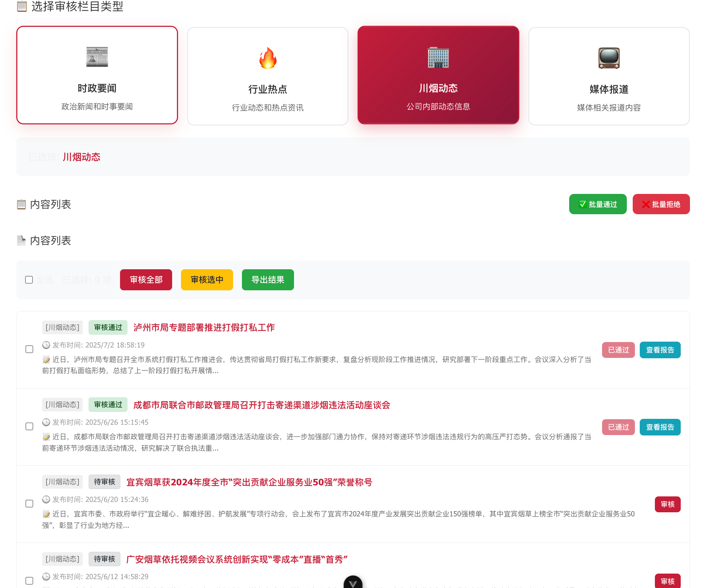Screen dimensions: 704x588
Task: Click the document icon beside second 内容列表
Action: coord(21,240)
